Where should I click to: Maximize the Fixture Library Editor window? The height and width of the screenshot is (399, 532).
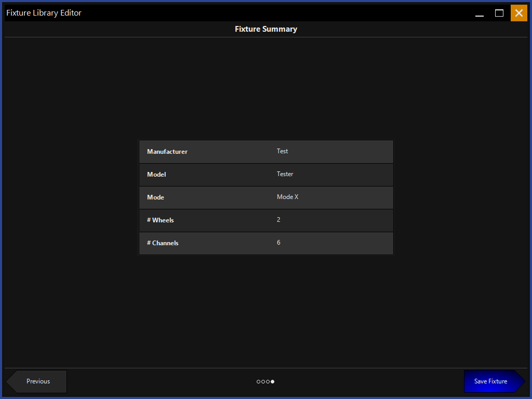[x=499, y=14]
